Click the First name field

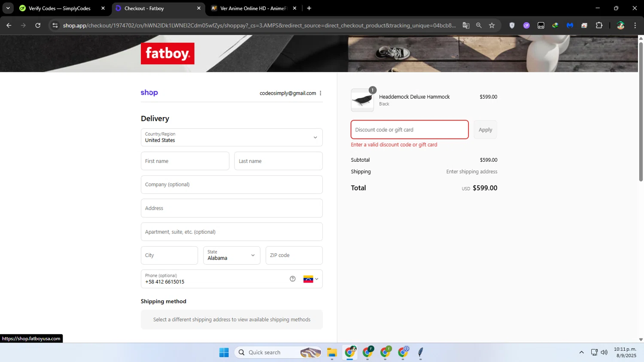[185, 161]
